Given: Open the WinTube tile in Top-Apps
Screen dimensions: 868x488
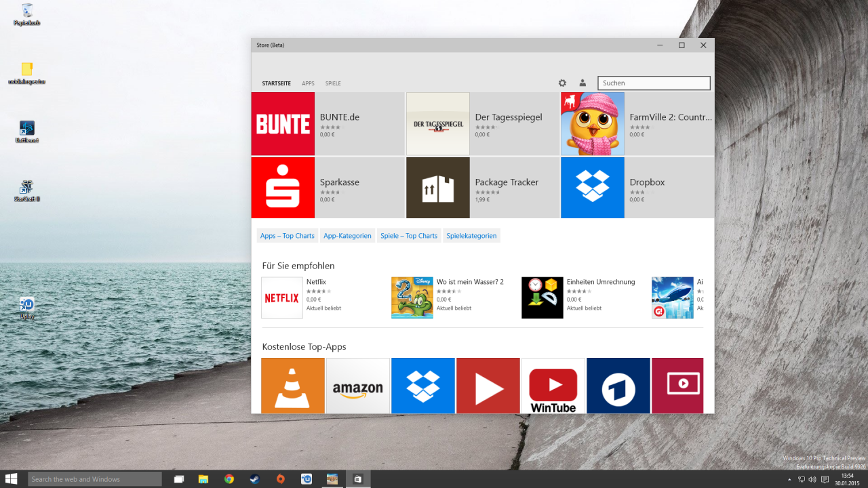Looking at the screenshot, I should coord(553,386).
